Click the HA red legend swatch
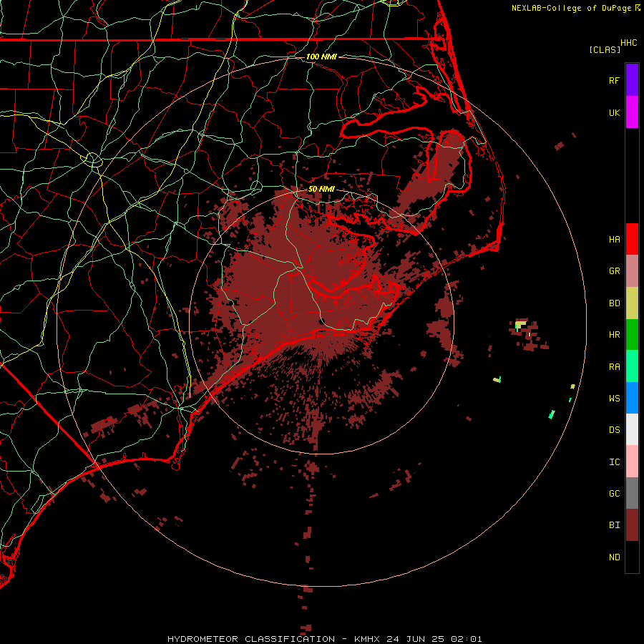This screenshot has height=644, width=644. 632,239
